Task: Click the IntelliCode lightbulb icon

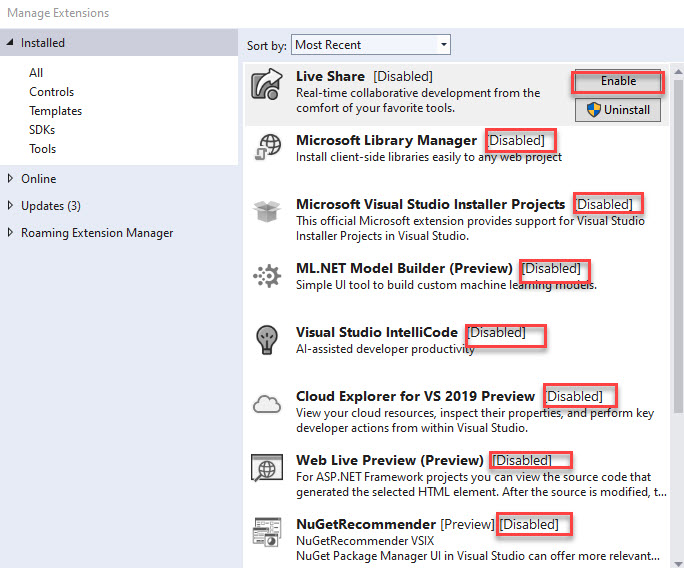Action: coord(267,339)
